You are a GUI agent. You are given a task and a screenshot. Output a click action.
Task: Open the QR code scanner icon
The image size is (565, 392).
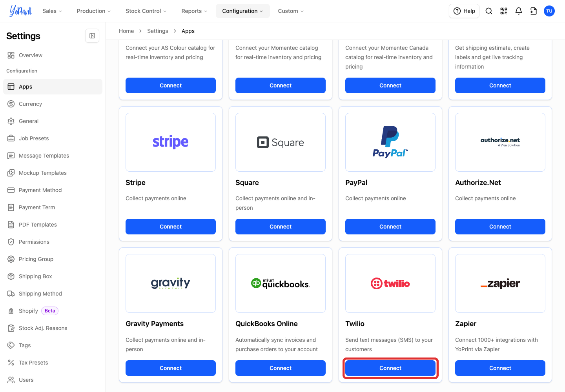(x=504, y=11)
